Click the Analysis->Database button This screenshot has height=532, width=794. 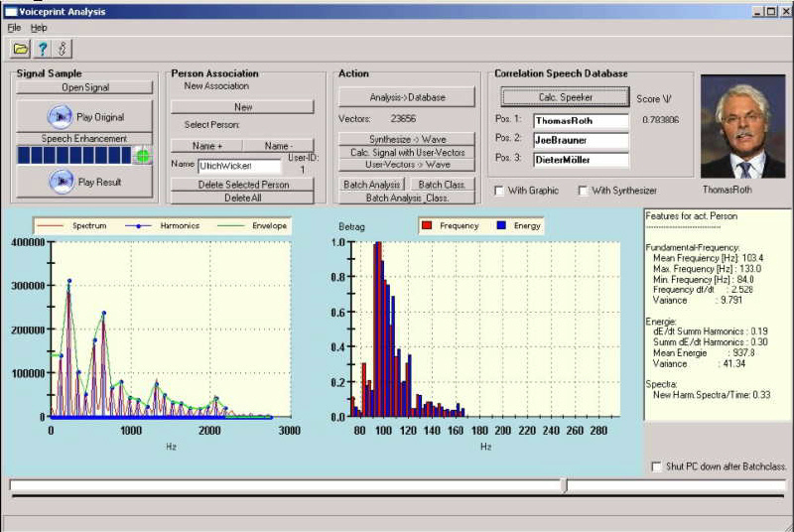click(x=407, y=97)
